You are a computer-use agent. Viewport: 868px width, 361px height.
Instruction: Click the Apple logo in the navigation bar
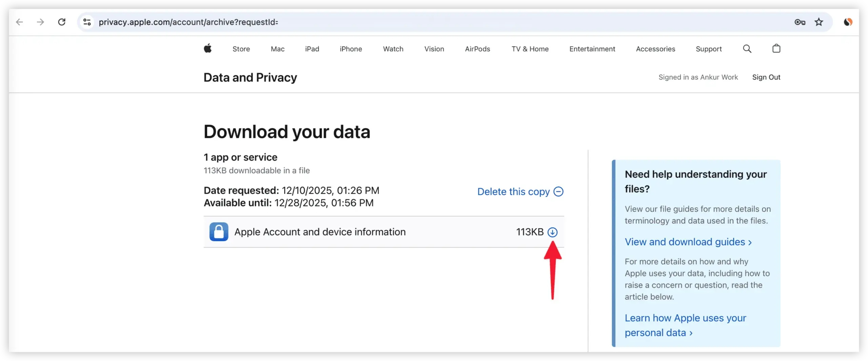(x=208, y=48)
